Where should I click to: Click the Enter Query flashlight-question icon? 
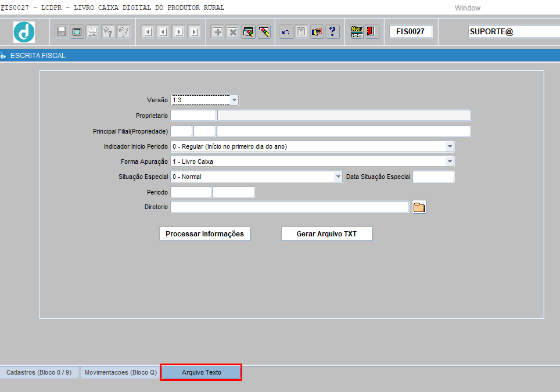click(x=107, y=32)
